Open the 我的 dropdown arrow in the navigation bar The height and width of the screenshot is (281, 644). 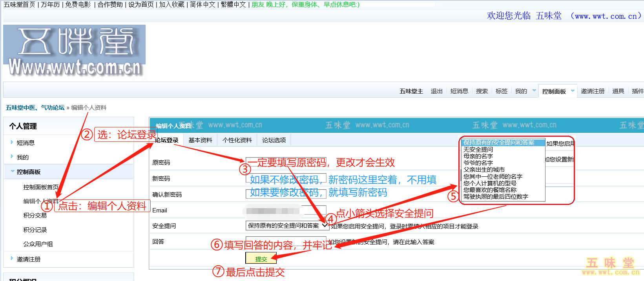pos(534,91)
